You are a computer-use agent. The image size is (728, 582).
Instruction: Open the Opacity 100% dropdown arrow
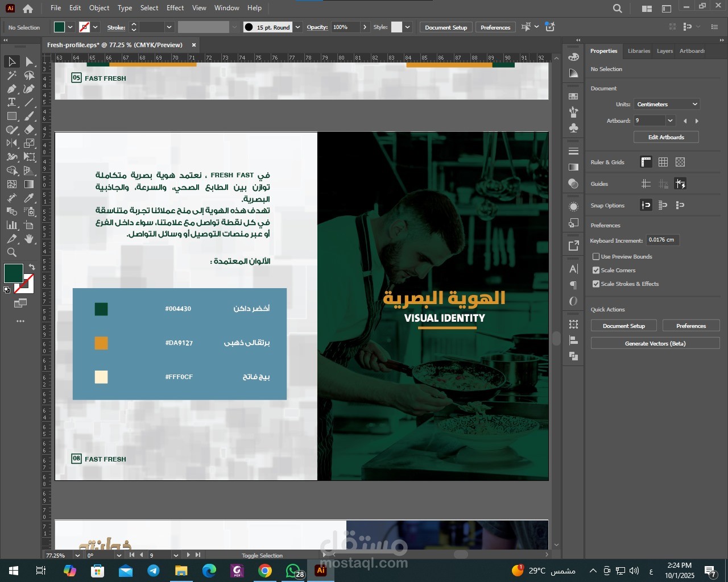[x=365, y=27]
